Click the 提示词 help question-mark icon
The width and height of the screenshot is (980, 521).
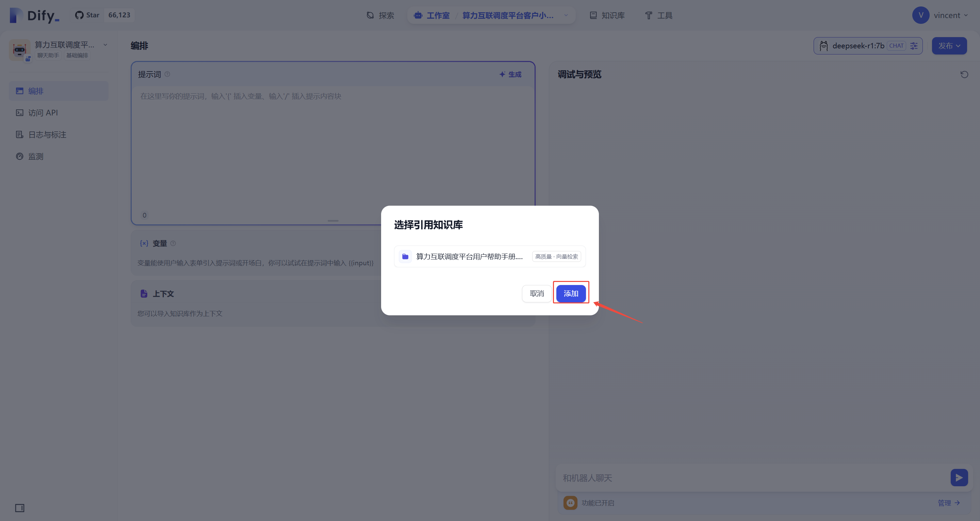point(167,74)
